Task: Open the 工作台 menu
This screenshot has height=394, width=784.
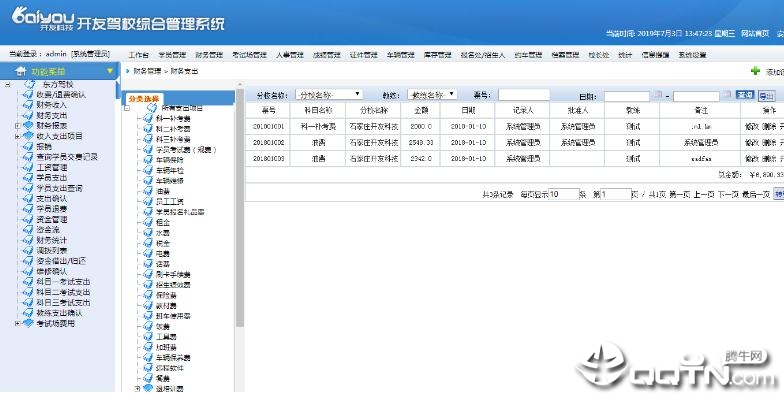Action: 138,55
